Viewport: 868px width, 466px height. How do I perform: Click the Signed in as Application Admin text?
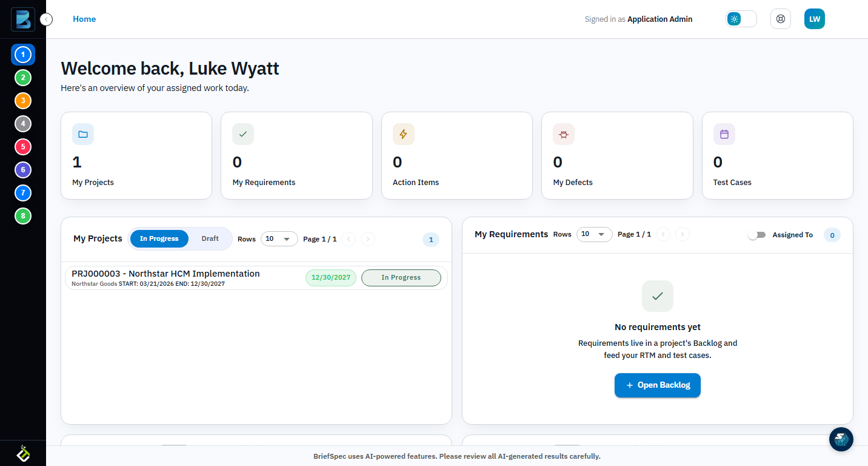[638, 19]
